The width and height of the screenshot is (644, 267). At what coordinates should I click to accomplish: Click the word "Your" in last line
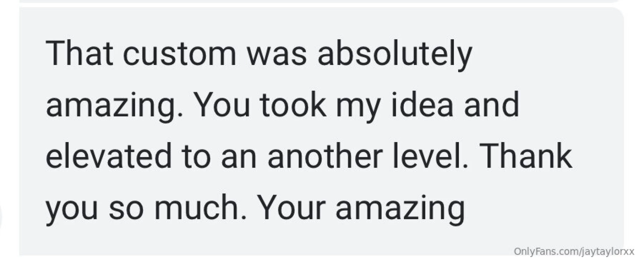tap(292, 207)
